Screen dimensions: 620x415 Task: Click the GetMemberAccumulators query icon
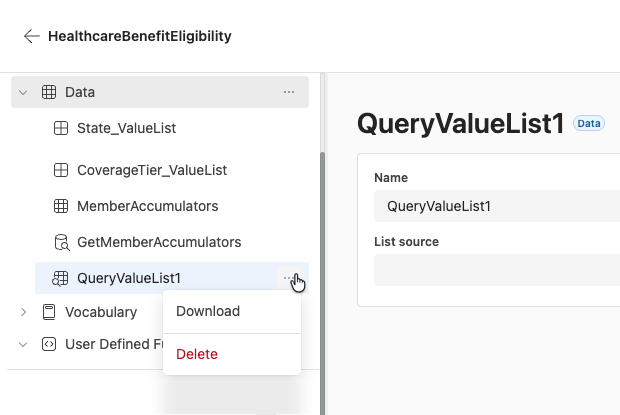pos(61,242)
